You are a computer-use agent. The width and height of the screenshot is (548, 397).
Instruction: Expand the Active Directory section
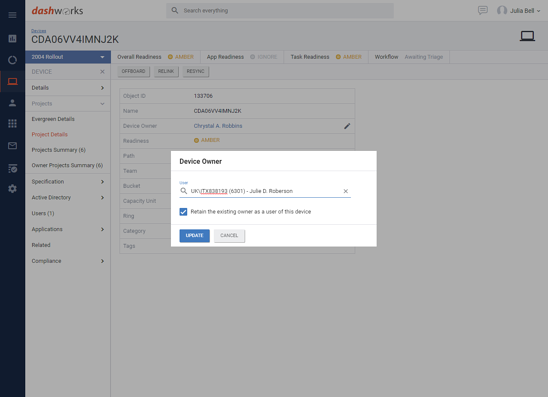(68, 198)
